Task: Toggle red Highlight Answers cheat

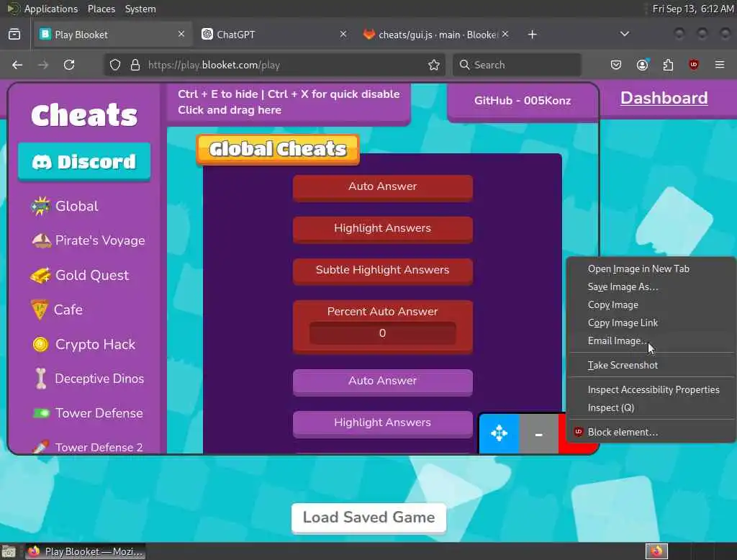Action: pos(383,229)
